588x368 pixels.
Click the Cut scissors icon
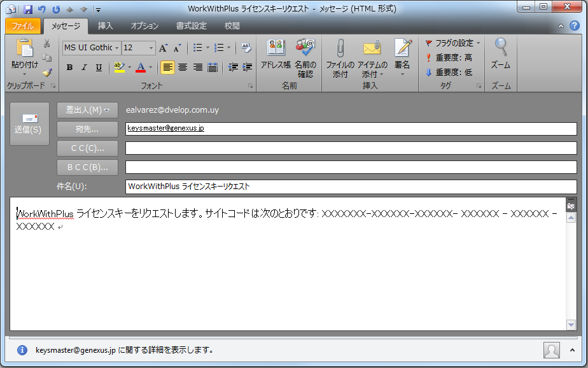(47, 44)
